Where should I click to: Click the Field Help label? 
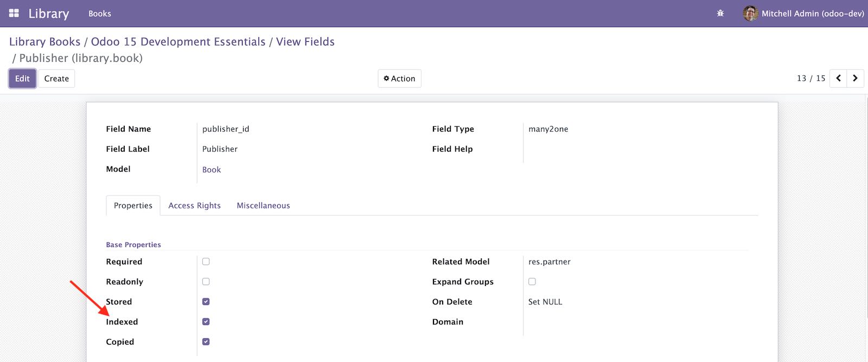[x=452, y=149]
